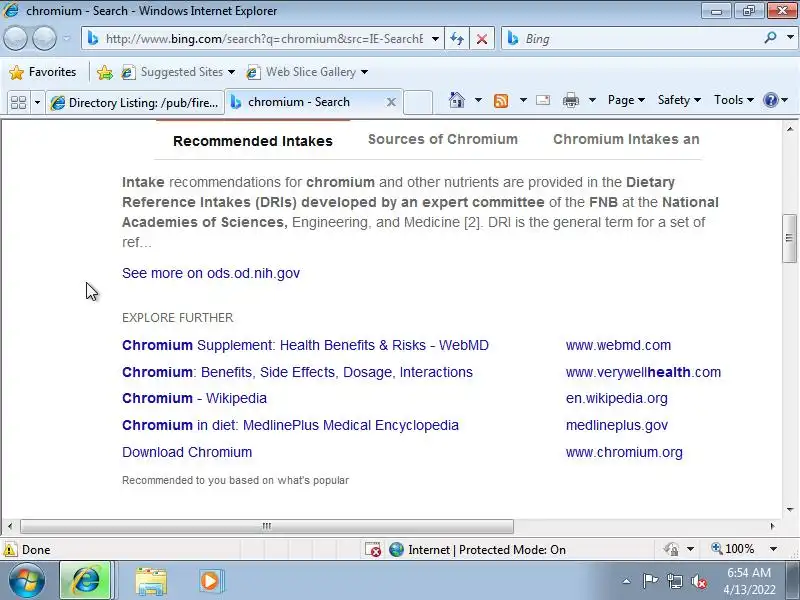Open the Tools menu
The image size is (800, 600).
pos(734,100)
